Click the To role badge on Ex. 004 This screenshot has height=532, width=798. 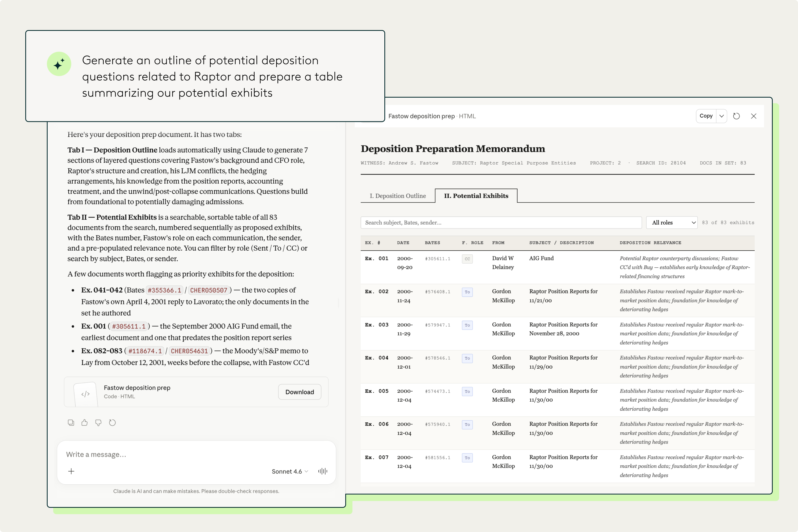point(467,358)
